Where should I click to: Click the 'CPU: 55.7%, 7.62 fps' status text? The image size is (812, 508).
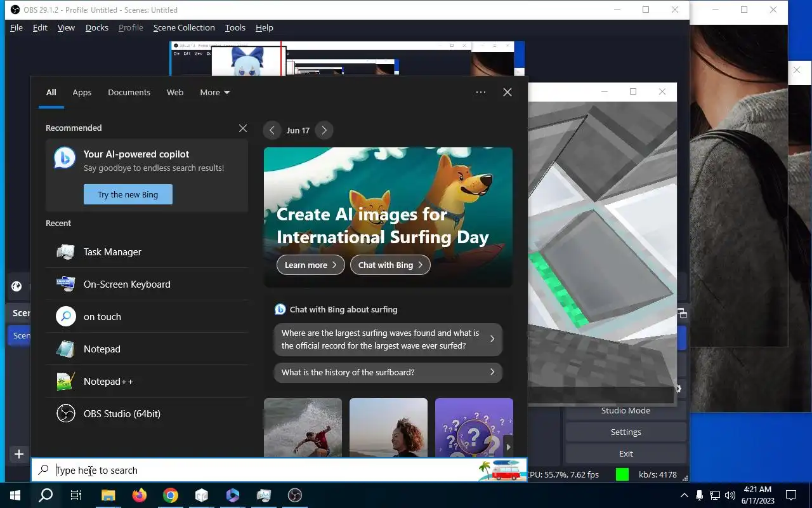[563, 474]
